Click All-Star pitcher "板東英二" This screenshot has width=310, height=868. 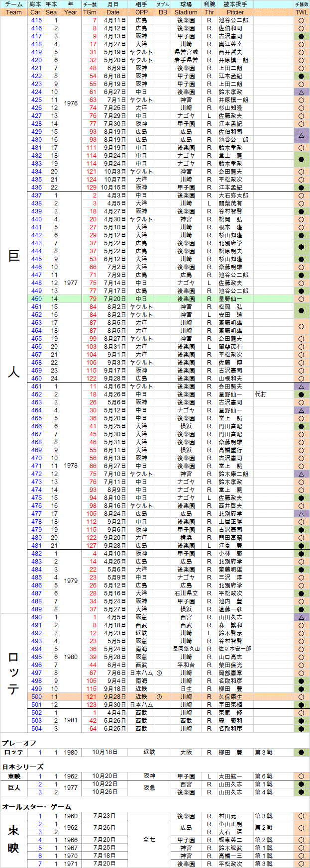click(x=230, y=840)
